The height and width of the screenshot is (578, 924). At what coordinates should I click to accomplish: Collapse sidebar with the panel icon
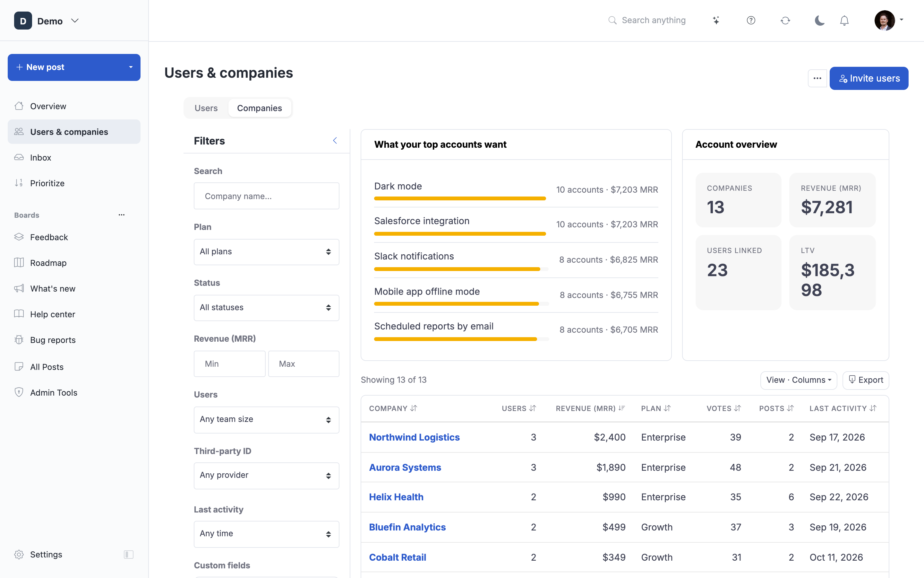(129, 554)
